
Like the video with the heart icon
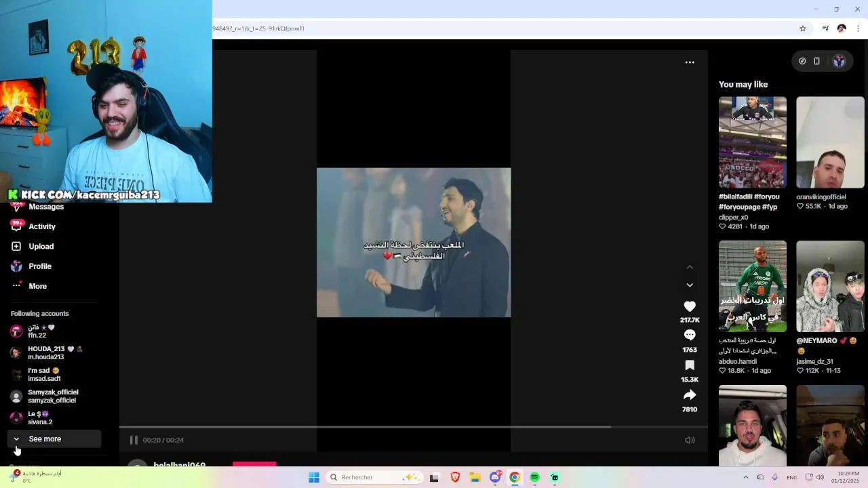(690, 306)
